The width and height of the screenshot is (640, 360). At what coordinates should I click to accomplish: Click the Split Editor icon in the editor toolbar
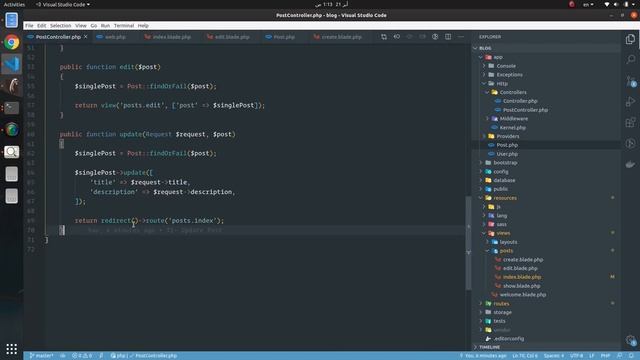(x=448, y=37)
